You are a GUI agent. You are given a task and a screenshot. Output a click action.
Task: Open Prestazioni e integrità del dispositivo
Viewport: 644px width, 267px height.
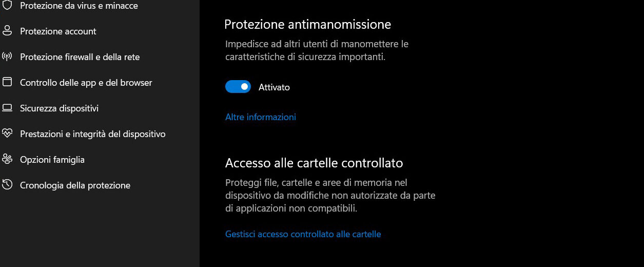point(92,134)
